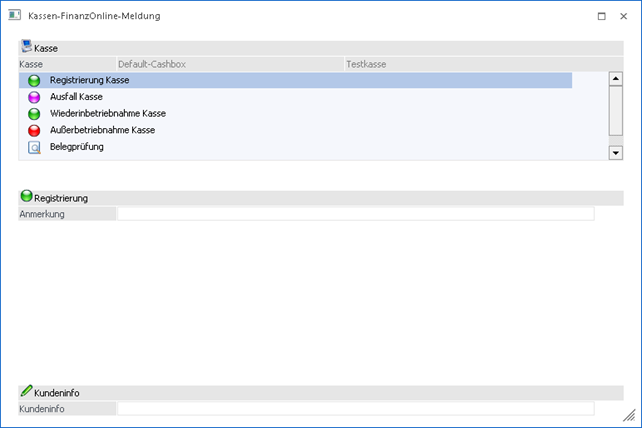Click the Kundeninfo pencil icon
The width and height of the screenshot is (642, 428).
26,392
